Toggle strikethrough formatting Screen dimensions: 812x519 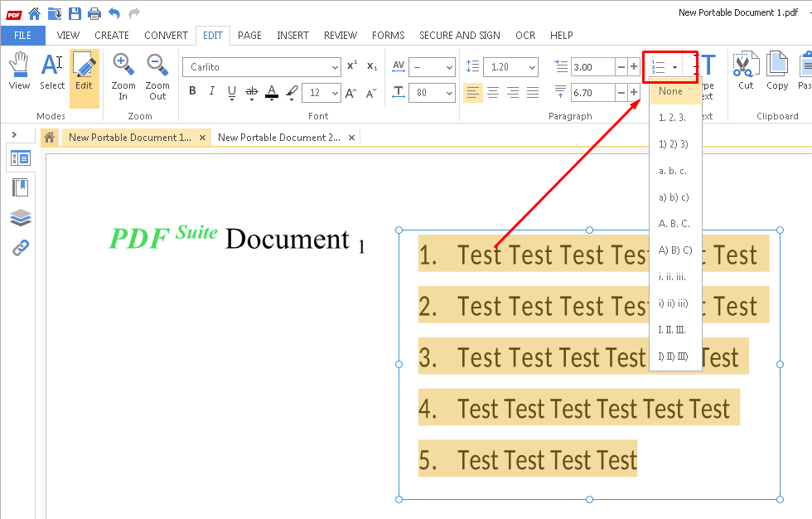pyautogui.click(x=252, y=93)
